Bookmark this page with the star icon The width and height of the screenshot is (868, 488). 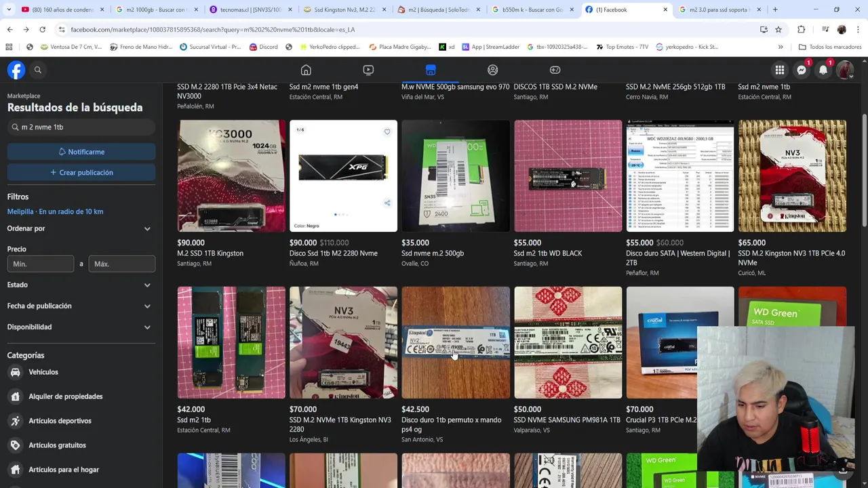(x=778, y=29)
